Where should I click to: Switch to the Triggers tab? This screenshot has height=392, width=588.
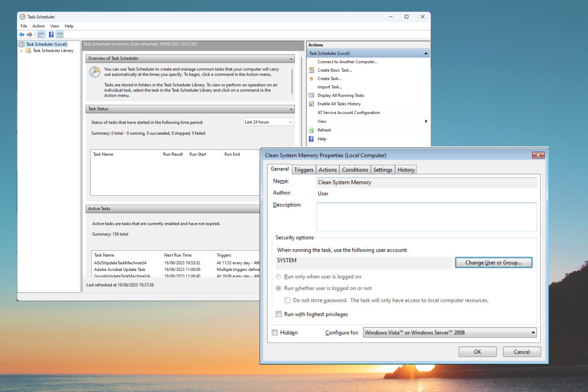(x=303, y=170)
